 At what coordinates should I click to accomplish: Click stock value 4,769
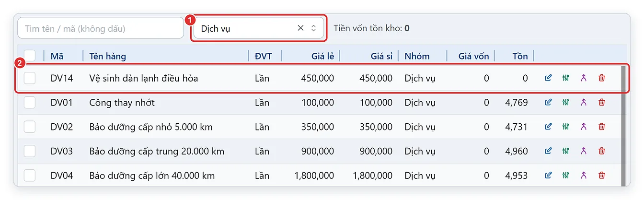[517, 102]
